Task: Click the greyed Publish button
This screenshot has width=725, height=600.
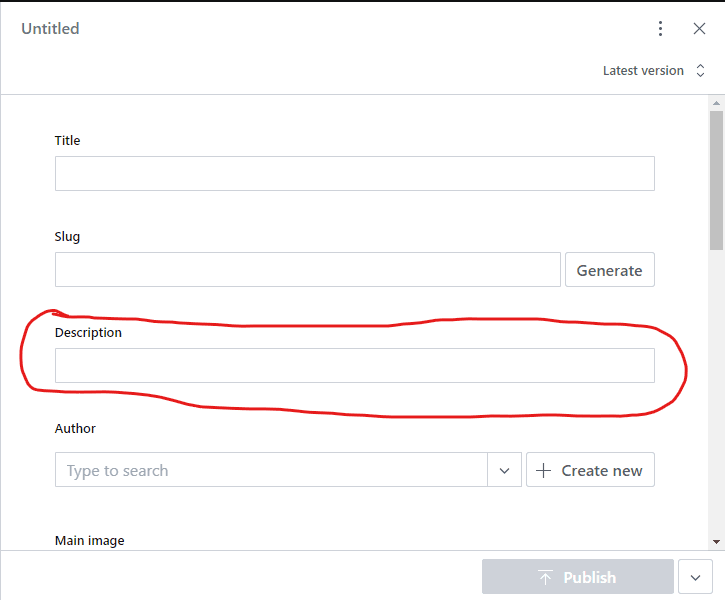Action: tap(577, 577)
